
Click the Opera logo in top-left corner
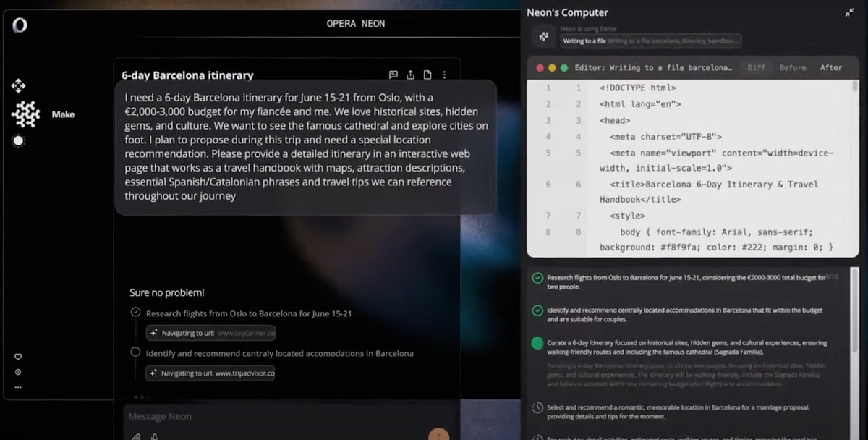(20, 25)
